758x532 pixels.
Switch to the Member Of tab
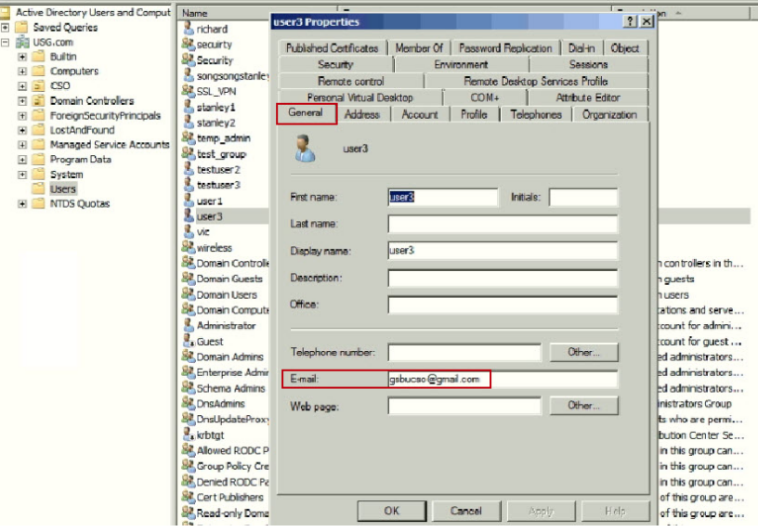[418, 48]
